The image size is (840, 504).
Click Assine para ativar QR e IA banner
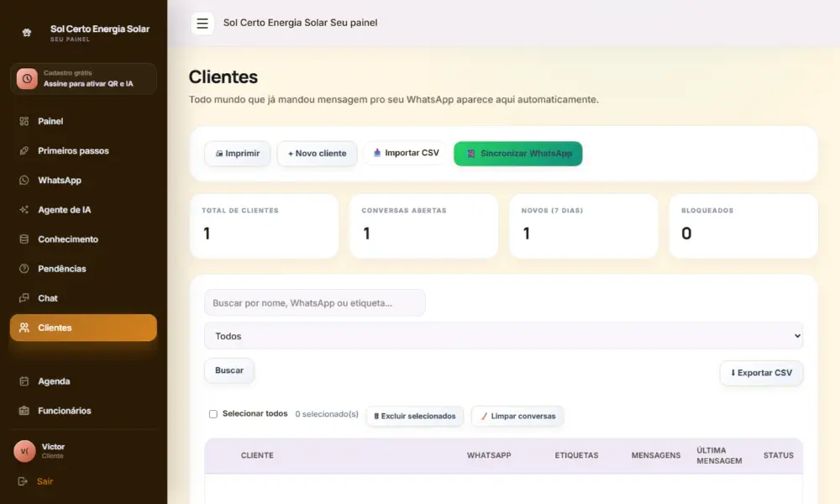coord(83,79)
